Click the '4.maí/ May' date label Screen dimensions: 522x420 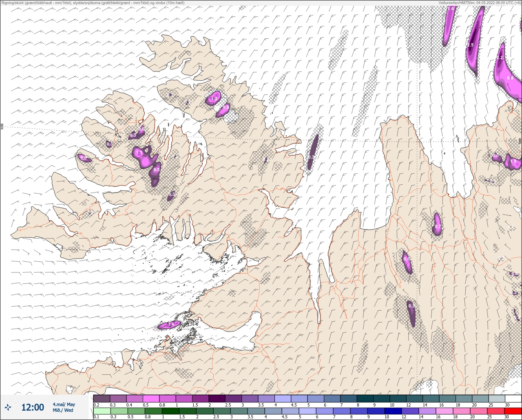pos(64,405)
